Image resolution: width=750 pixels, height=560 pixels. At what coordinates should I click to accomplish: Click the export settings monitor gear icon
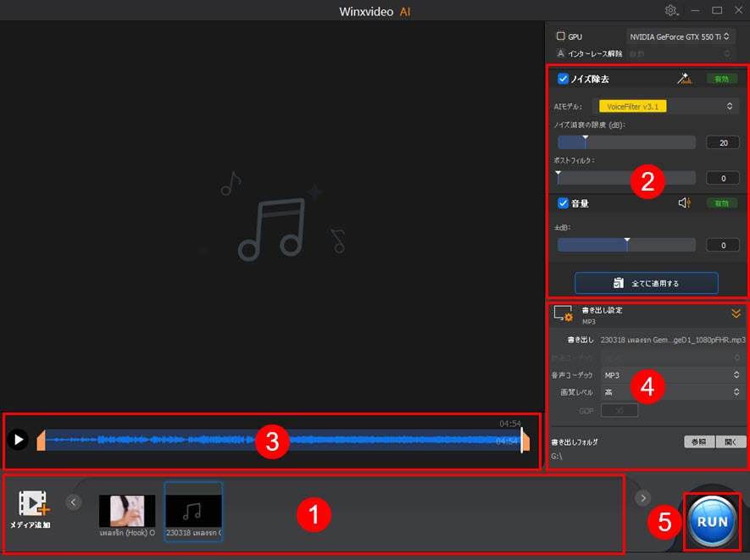(x=563, y=313)
